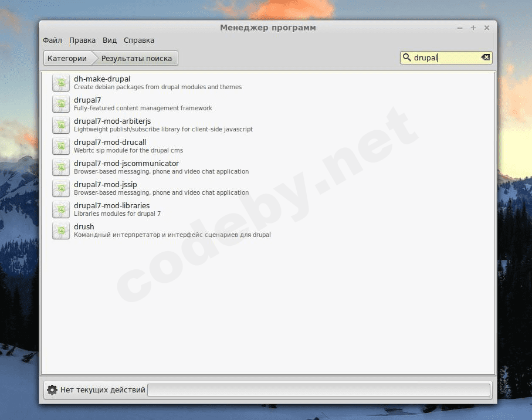The image size is (532, 420).
Task: Open the Правка menu
Action: click(83, 40)
